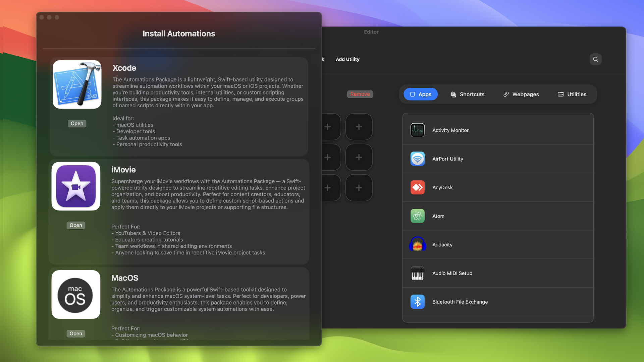Switch to the Shortcuts tab
This screenshot has height=362, width=644.
(467, 94)
